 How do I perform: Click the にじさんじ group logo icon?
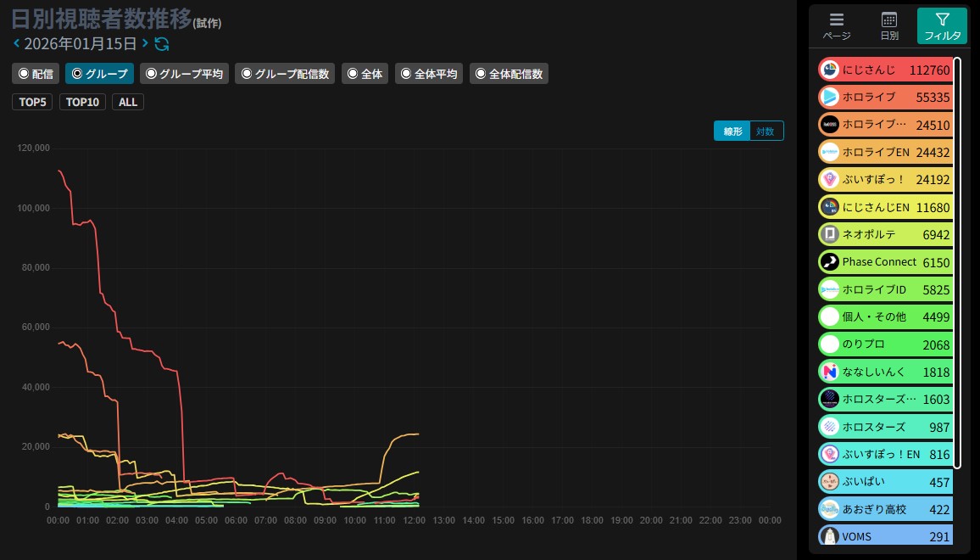click(x=829, y=70)
